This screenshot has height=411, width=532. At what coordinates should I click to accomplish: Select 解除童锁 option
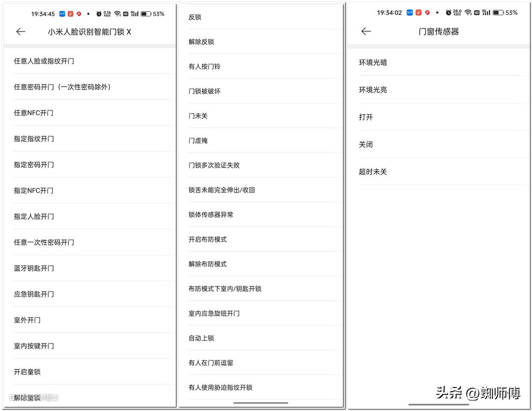(90, 397)
